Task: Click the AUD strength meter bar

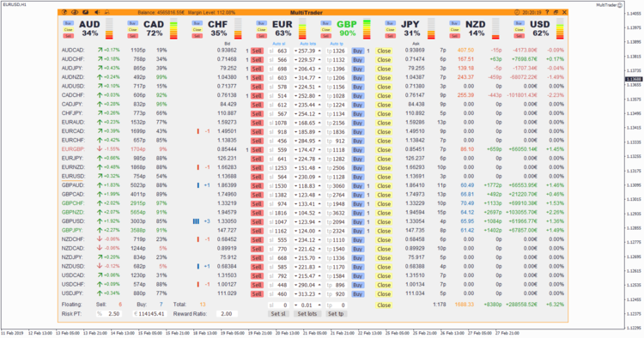Action: [109, 29]
